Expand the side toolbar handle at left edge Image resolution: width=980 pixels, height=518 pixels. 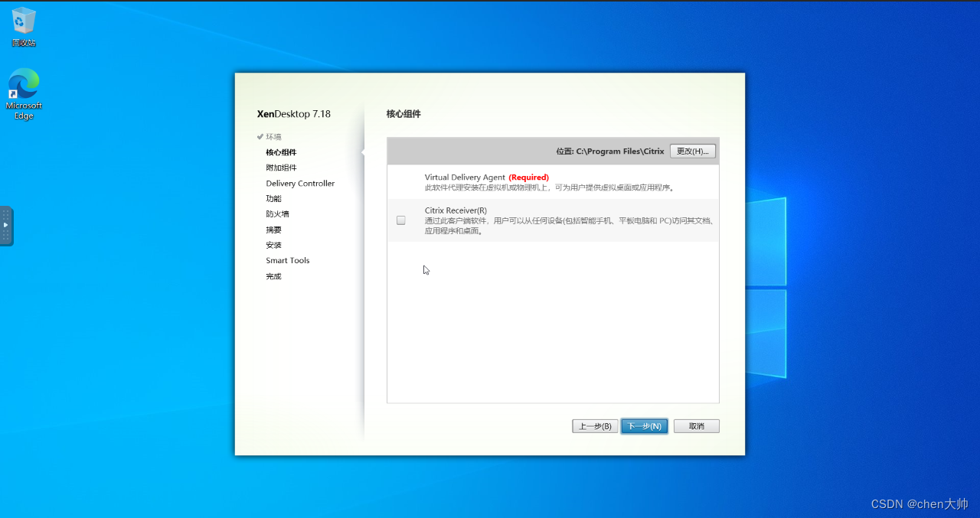(6, 226)
